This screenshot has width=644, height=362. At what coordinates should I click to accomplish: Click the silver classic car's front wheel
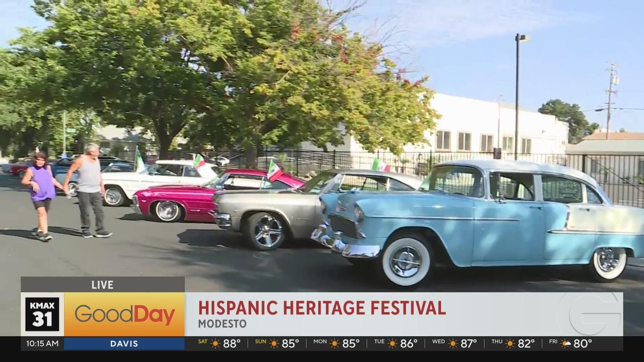267,231
